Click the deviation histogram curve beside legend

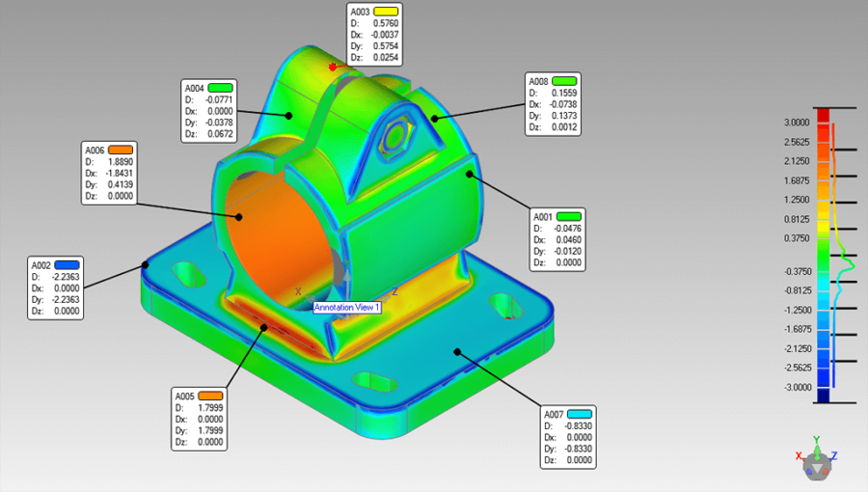(846, 260)
